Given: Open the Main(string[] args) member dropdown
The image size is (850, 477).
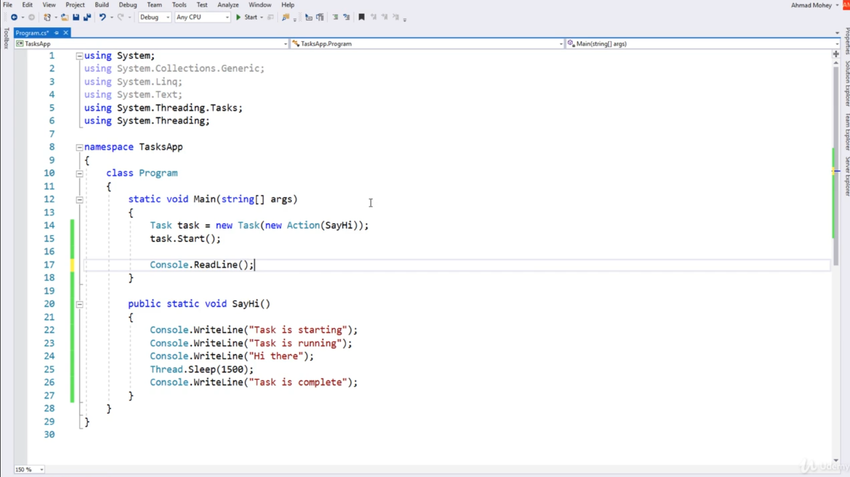Looking at the screenshot, I should pos(703,44).
